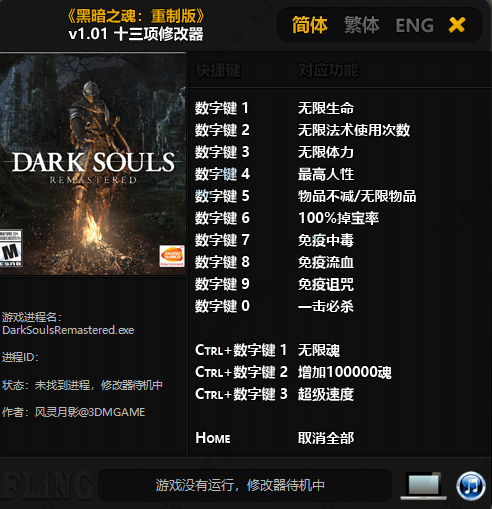Select the 无限生命 cheat option

[x=326, y=108]
